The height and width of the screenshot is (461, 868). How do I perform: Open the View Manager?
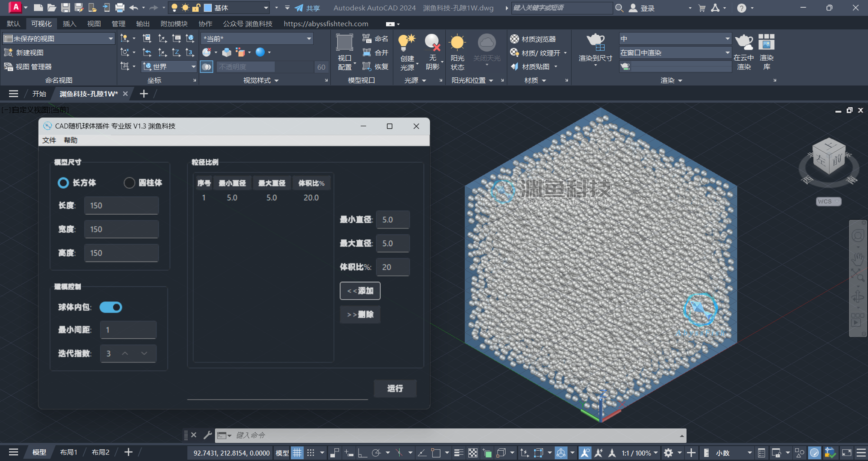[x=28, y=66]
